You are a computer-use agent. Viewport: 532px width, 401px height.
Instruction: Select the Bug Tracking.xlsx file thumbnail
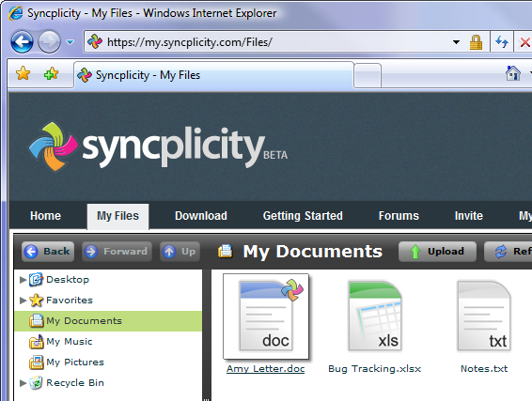(x=375, y=316)
